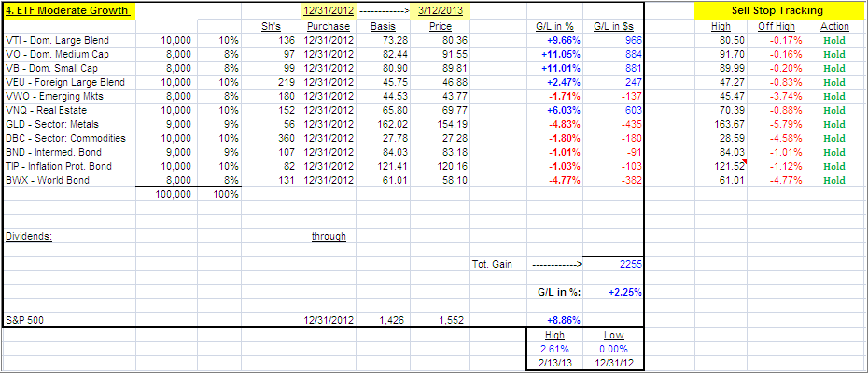Select the 162.02 basis cell for GLD
The image size is (868, 373).
pos(383,124)
